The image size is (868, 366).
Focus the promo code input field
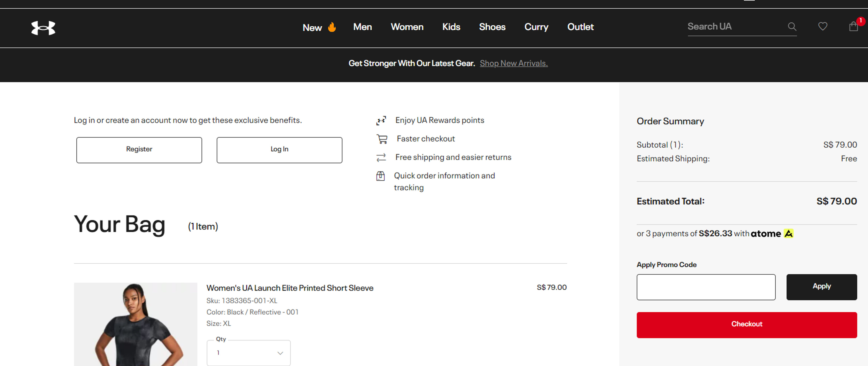[x=706, y=287]
